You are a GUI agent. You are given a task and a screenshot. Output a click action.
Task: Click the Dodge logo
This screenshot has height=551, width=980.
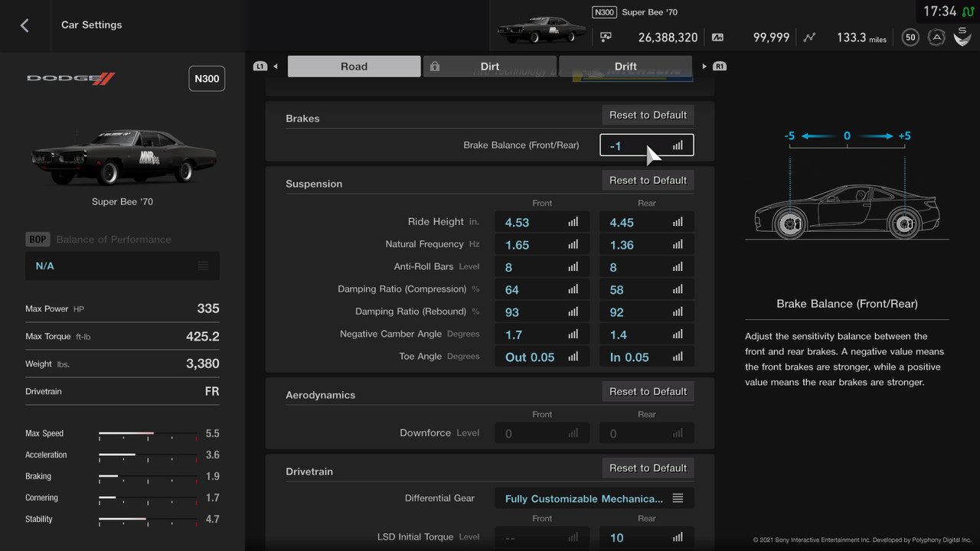pyautogui.click(x=70, y=78)
